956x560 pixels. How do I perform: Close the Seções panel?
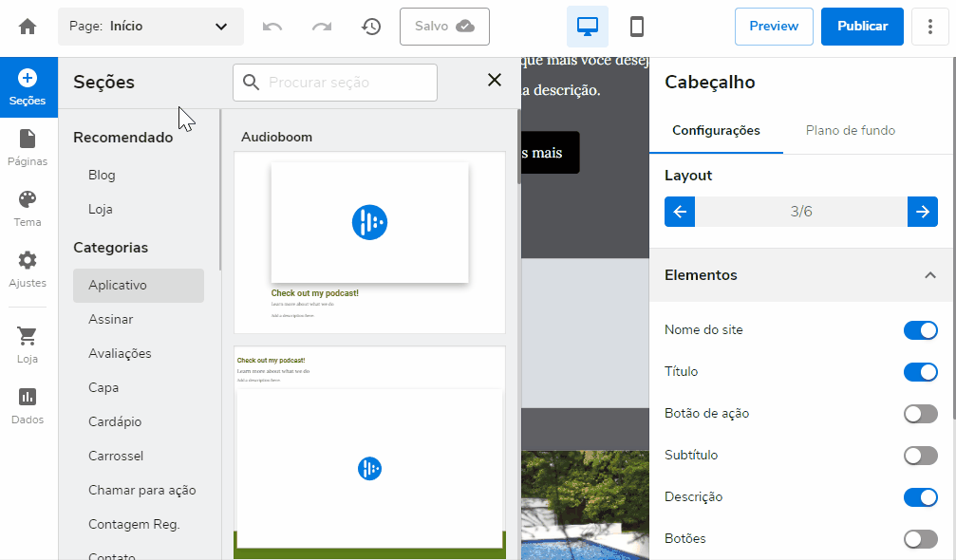pyautogui.click(x=495, y=80)
